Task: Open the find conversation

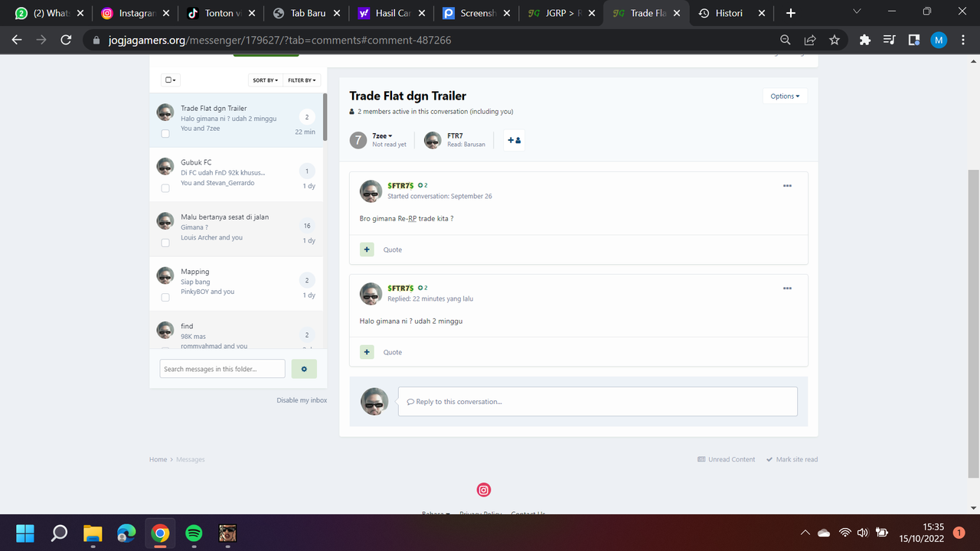Action: click(x=236, y=330)
